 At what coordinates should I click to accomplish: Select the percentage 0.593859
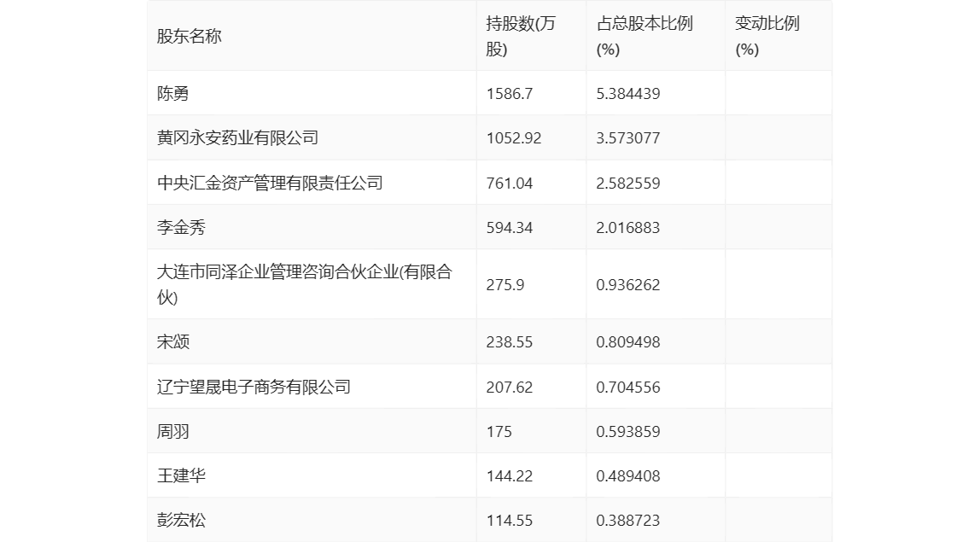(627, 431)
